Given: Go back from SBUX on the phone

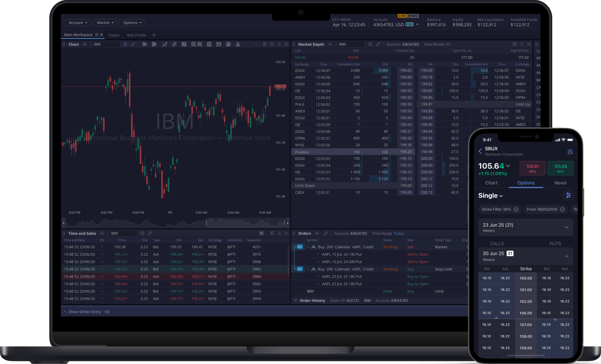Looking at the screenshot, I should 480,151.
